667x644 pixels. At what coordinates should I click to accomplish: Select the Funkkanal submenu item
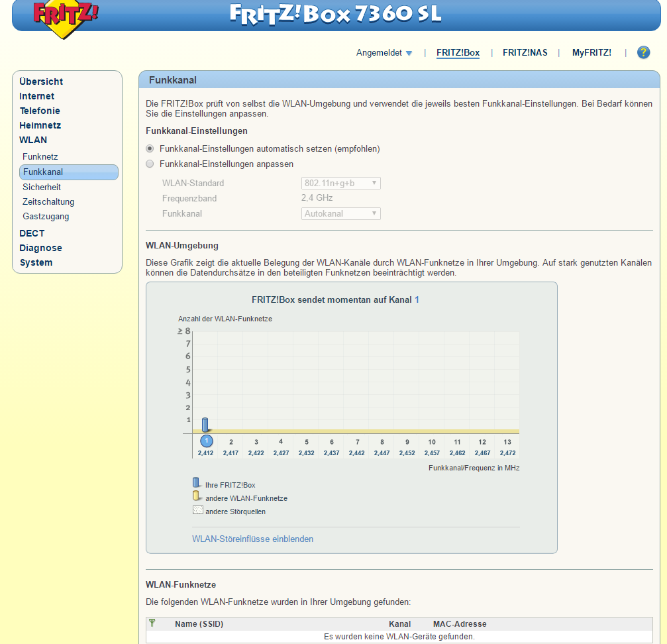(68, 172)
